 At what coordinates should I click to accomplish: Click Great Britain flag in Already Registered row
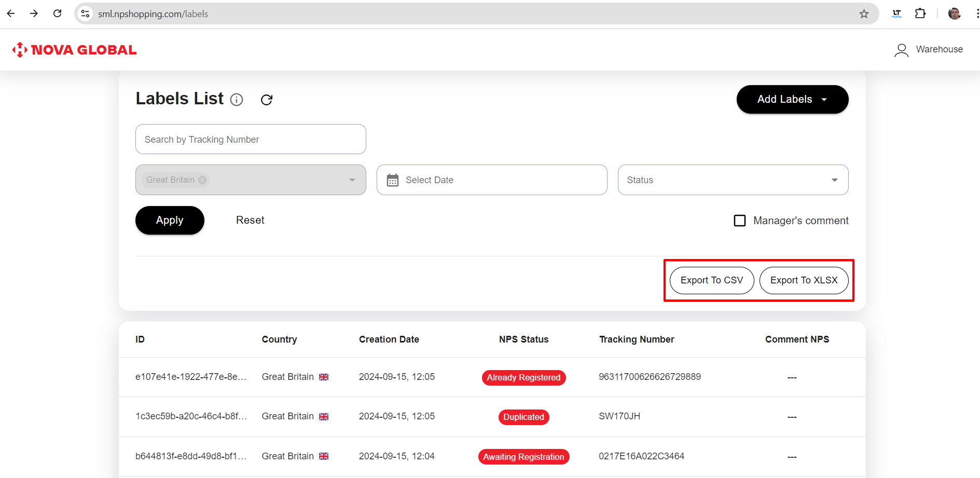pos(324,377)
